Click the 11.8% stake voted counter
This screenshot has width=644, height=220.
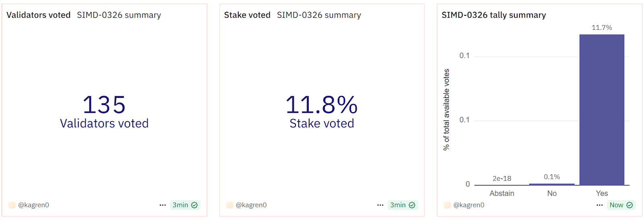pyautogui.click(x=322, y=105)
